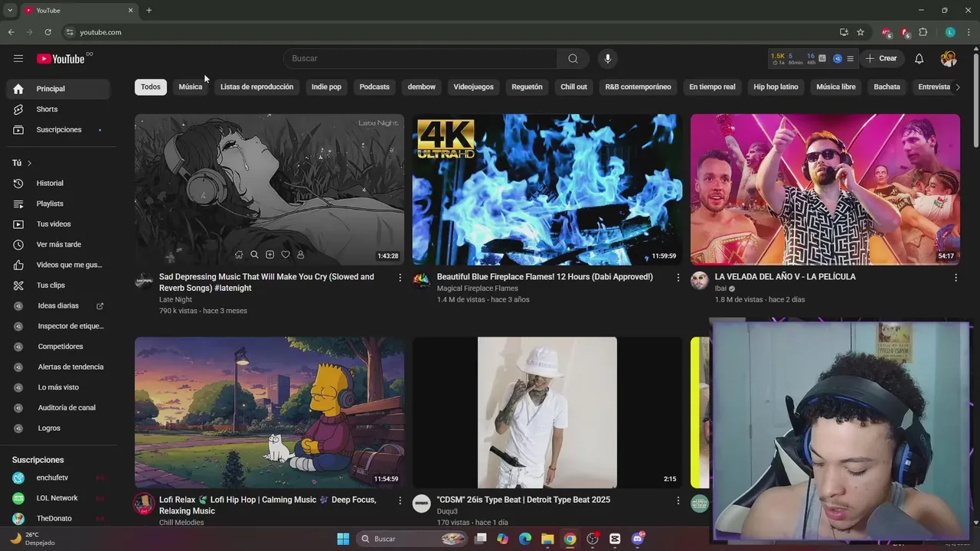
Task: Open the YouTube hamburger guide menu
Action: coord(18,58)
